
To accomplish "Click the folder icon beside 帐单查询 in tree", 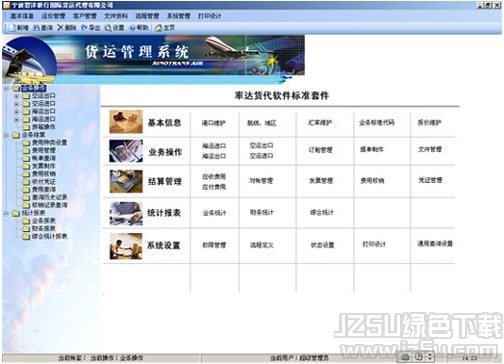I will tap(26, 158).
